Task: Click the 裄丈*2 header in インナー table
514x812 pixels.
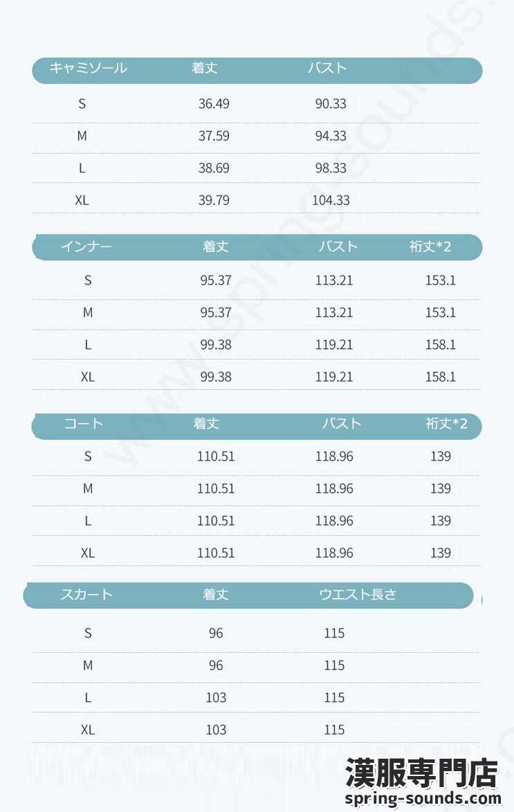Action: [x=430, y=246]
